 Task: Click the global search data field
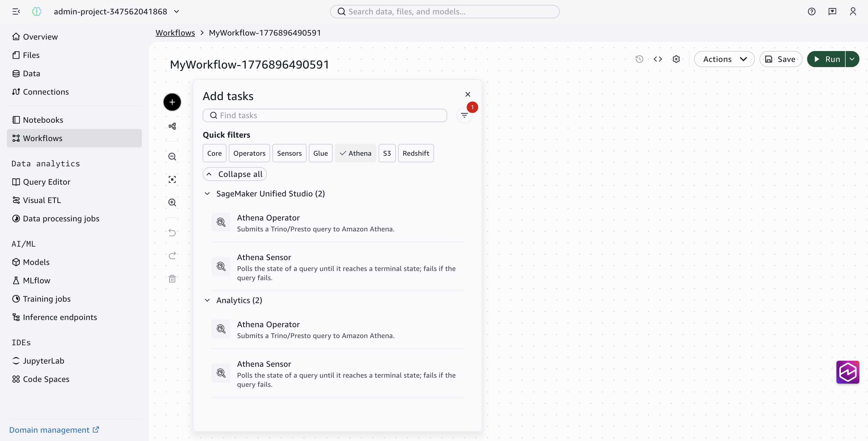tap(444, 11)
